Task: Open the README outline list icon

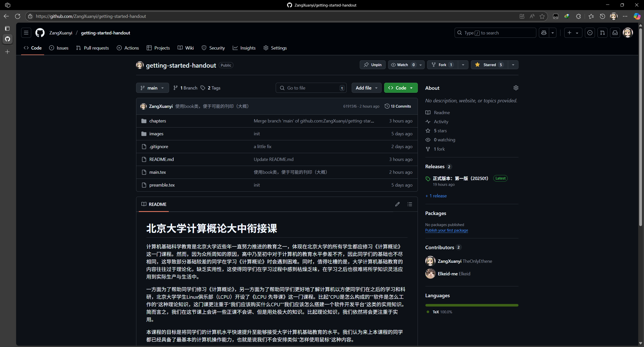Action: (410, 204)
